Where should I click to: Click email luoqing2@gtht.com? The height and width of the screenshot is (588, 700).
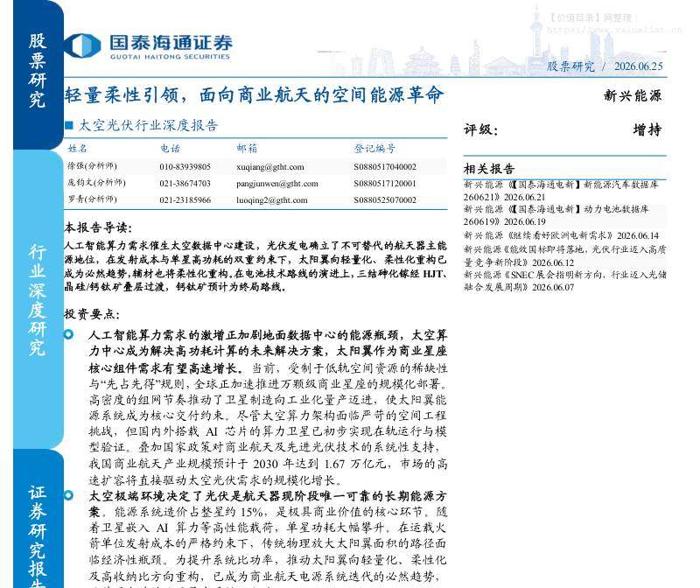click(x=272, y=200)
